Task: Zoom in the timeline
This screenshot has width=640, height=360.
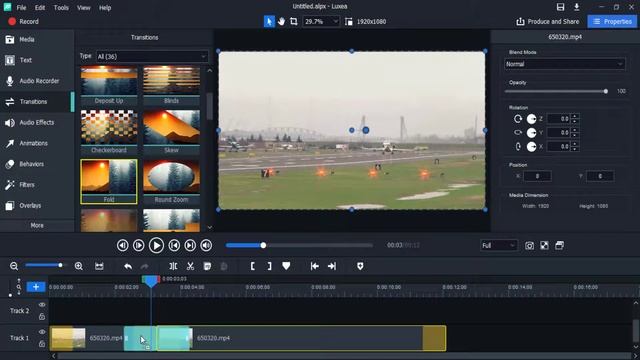Action: point(79,266)
